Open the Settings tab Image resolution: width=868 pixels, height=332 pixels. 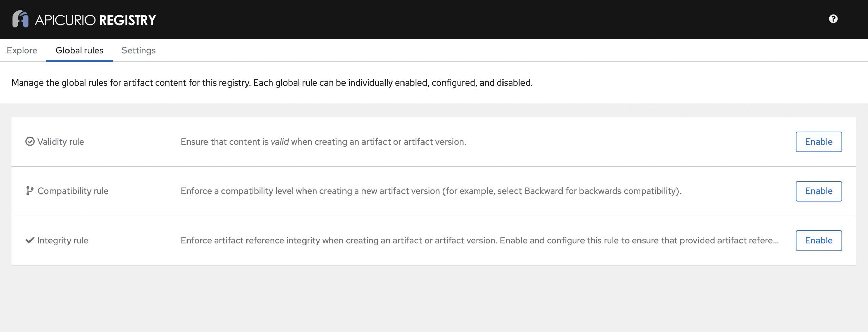click(x=138, y=50)
